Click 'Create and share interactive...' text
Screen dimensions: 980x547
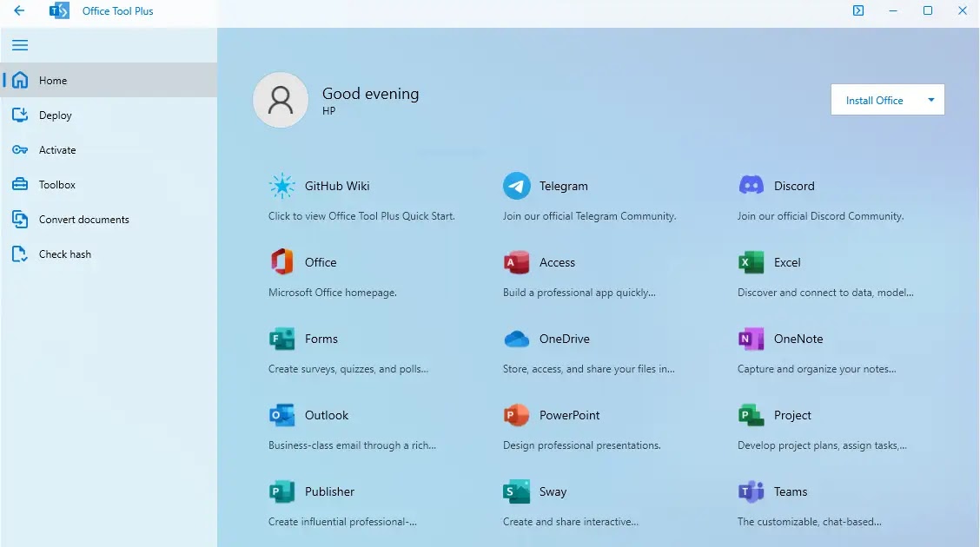coord(571,522)
